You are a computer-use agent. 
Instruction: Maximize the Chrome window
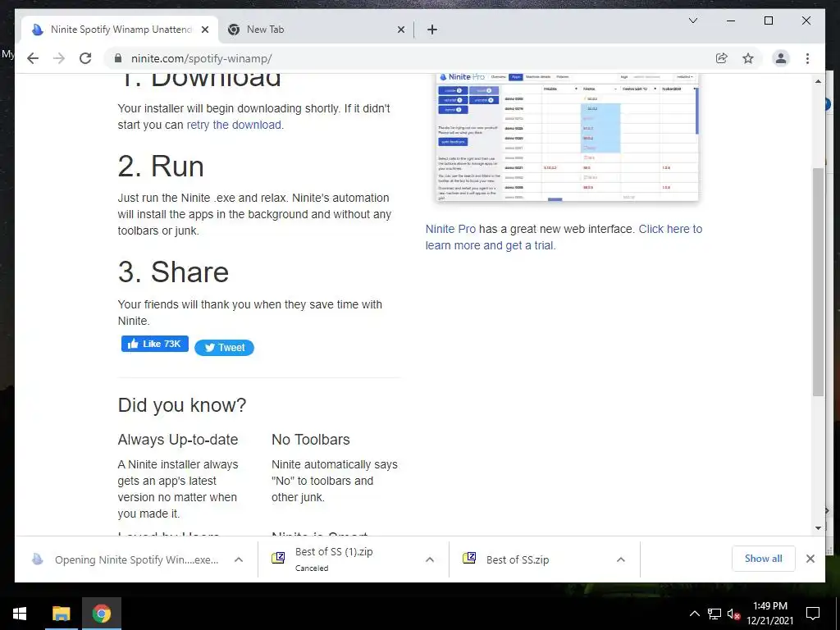coord(768,21)
